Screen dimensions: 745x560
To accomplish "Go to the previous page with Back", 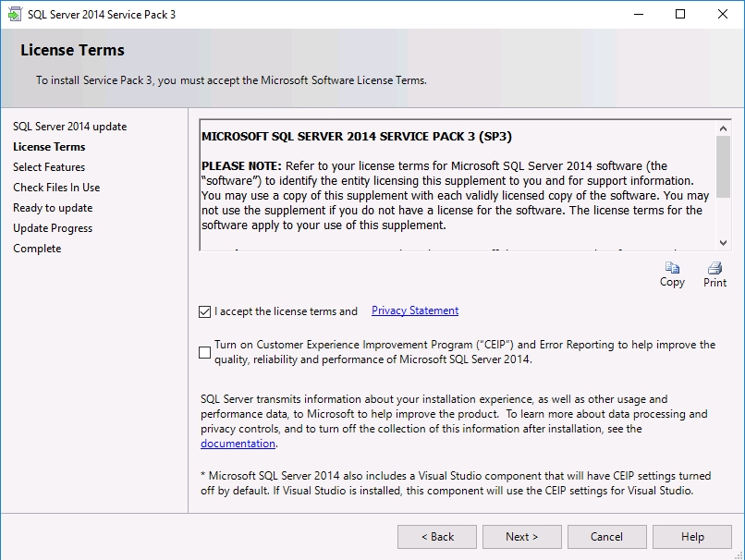I will coord(437,537).
